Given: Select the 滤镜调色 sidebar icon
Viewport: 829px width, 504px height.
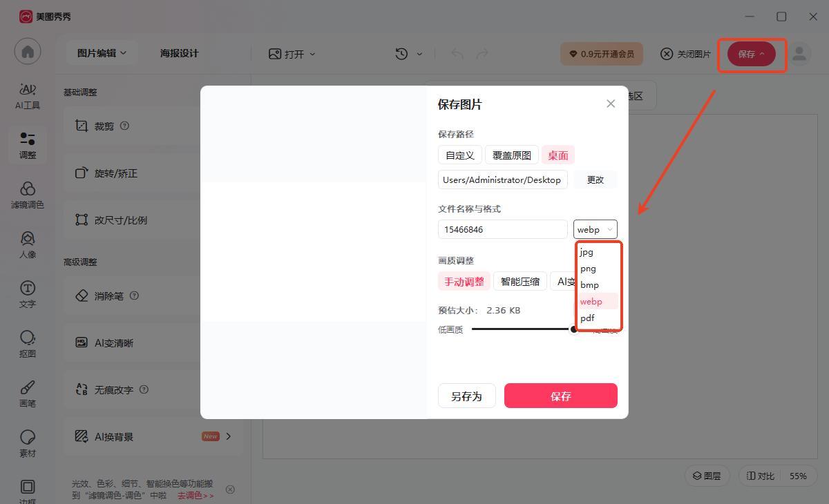Looking at the screenshot, I should pos(28,195).
